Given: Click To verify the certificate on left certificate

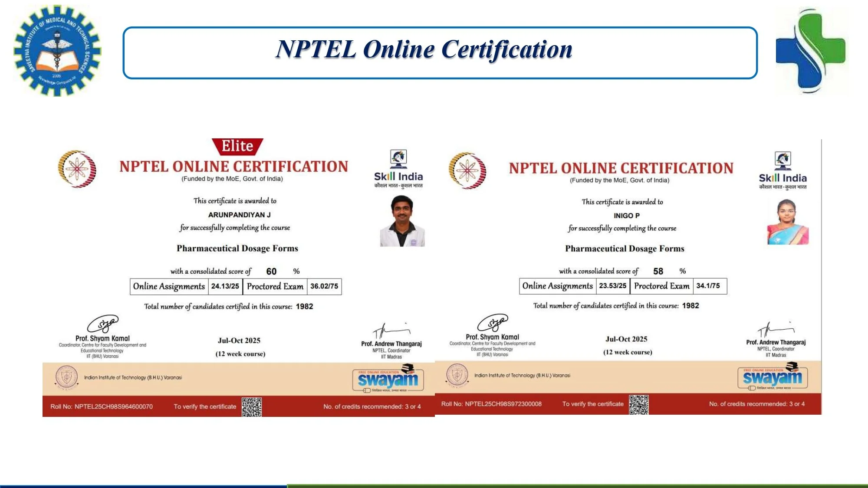Looking at the screenshot, I should (x=205, y=407).
